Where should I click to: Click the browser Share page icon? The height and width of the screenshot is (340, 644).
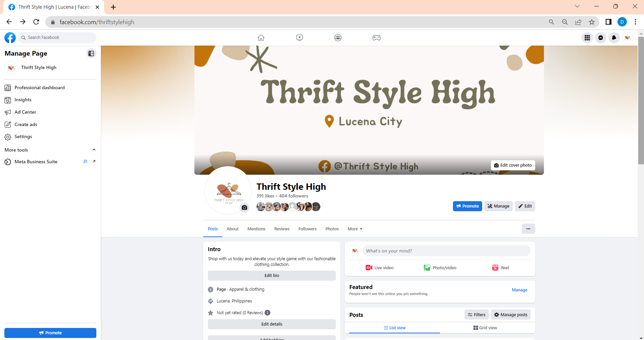(578, 22)
